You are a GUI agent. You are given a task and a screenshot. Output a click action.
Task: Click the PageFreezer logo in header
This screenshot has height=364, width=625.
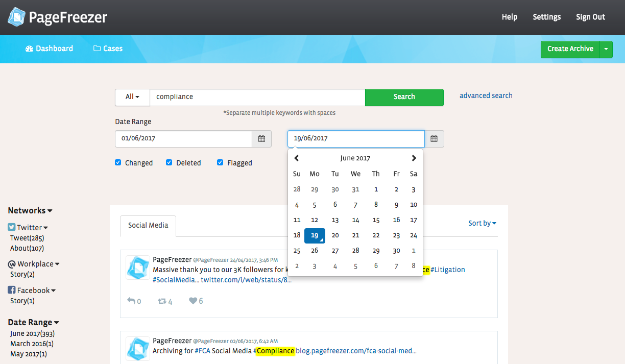point(57,17)
